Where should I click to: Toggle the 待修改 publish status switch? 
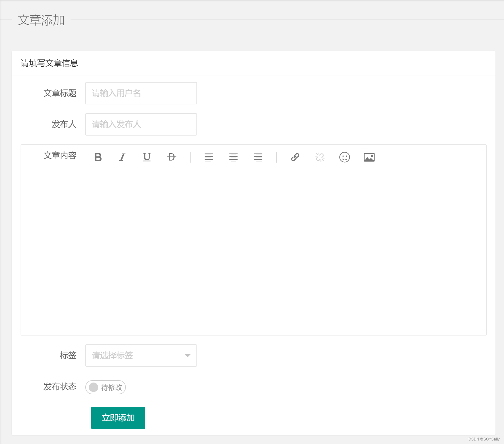[105, 387]
